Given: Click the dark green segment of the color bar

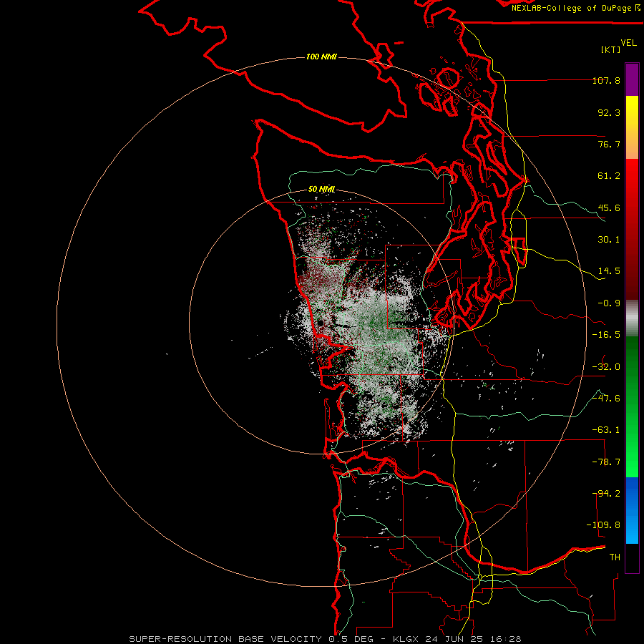Looking at the screenshot, I should (x=632, y=370).
